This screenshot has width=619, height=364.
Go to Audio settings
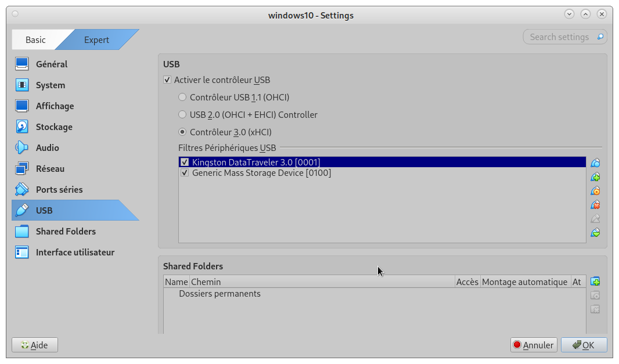tap(48, 147)
